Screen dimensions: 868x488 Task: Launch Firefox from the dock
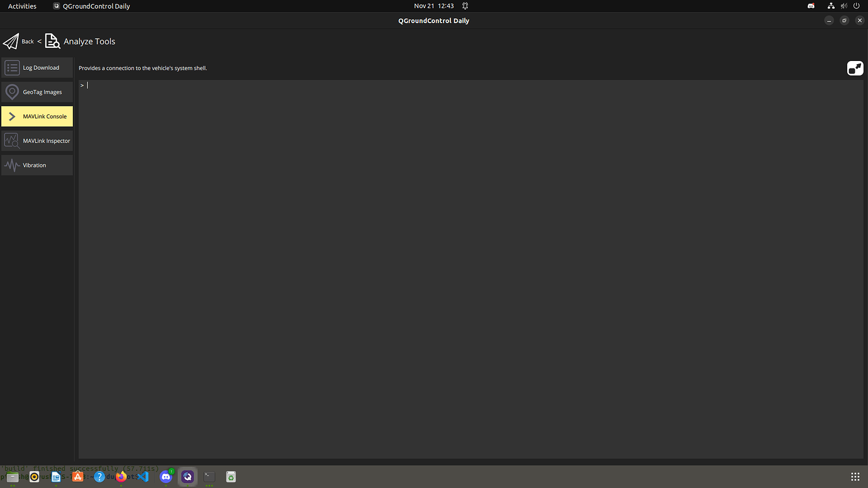[x=121, y=477]
